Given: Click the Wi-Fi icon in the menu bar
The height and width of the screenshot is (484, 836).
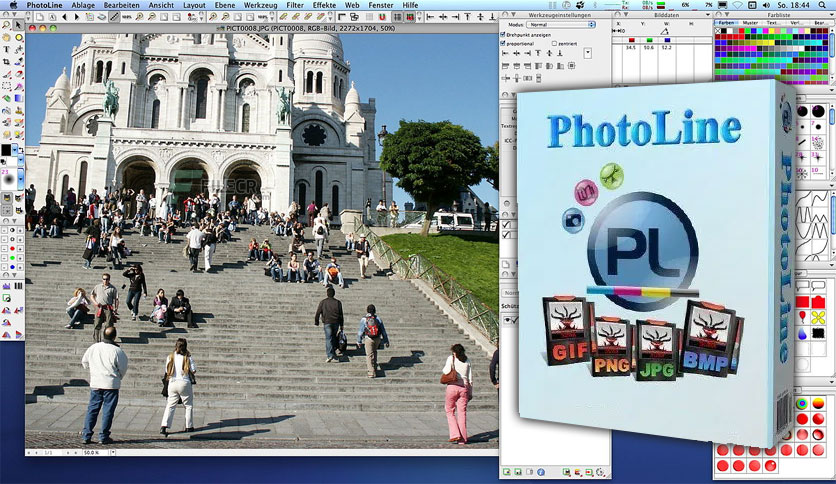Looking at the screenshot, I should pos(738,5).
